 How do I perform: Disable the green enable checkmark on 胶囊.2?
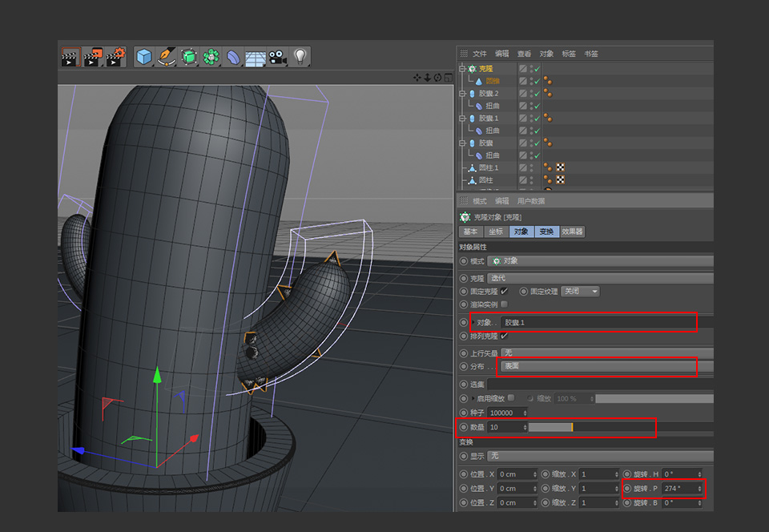(536, 93)
